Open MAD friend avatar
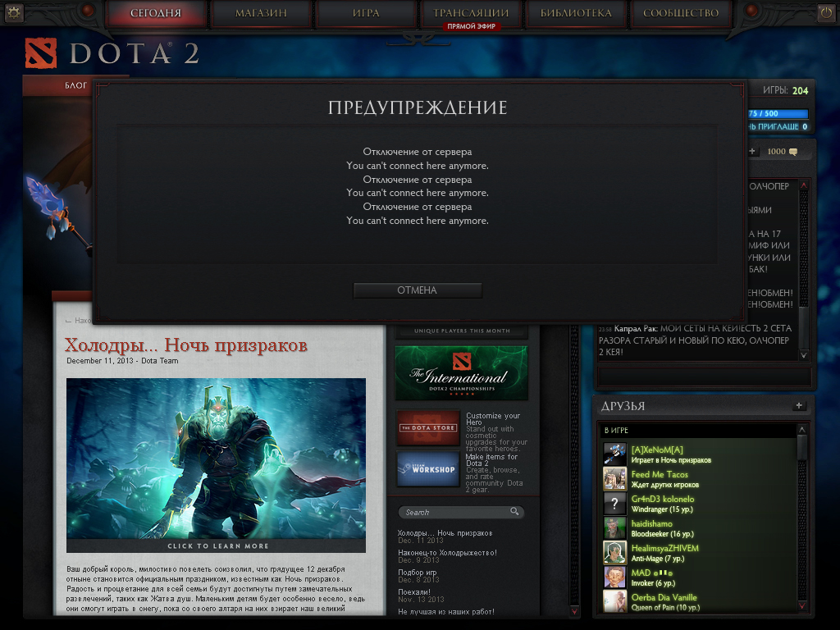 614,577
